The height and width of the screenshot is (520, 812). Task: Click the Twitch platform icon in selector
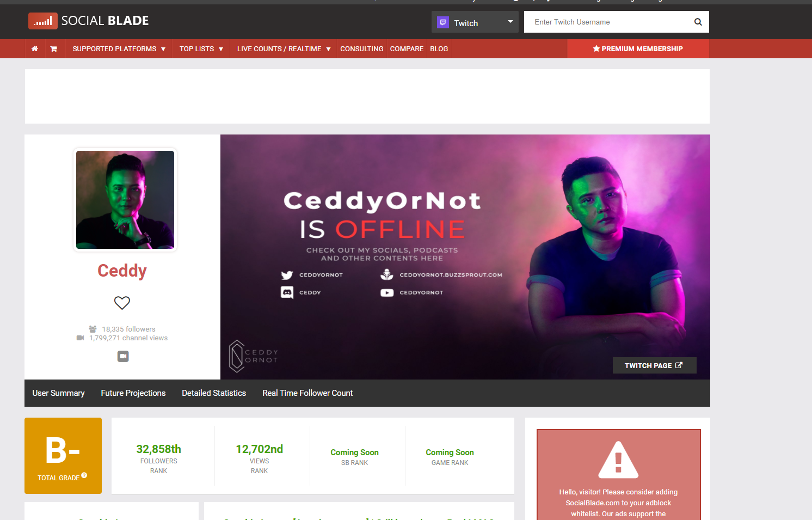click(x=443, y=22)
